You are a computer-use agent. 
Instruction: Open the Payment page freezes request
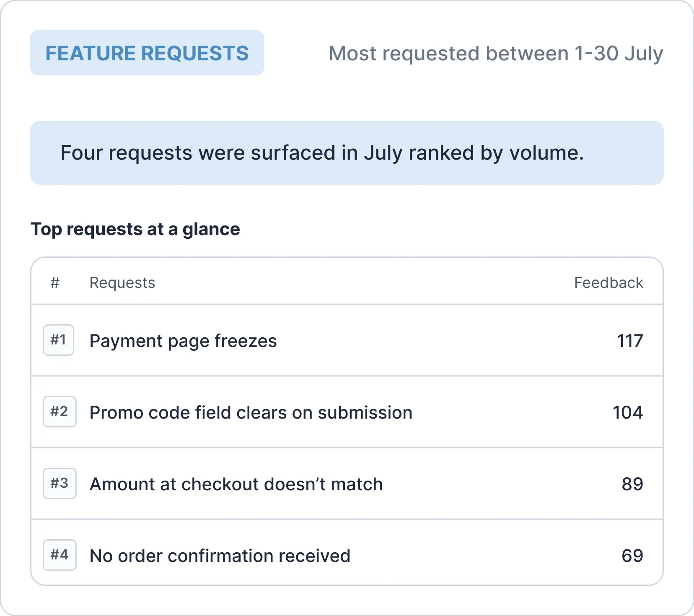coord(183,341)
